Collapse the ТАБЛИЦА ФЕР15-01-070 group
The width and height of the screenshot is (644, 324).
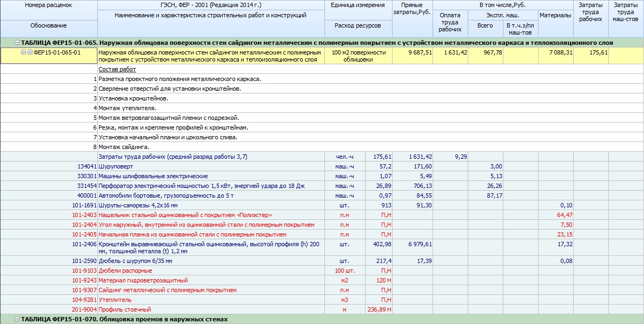pyautogui.click(x=17, y=319)
